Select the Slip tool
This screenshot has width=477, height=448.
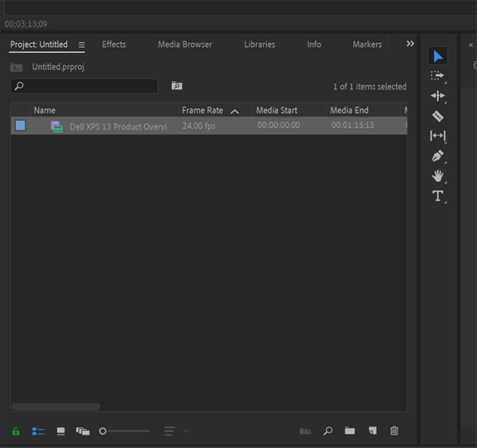(438, 136)
